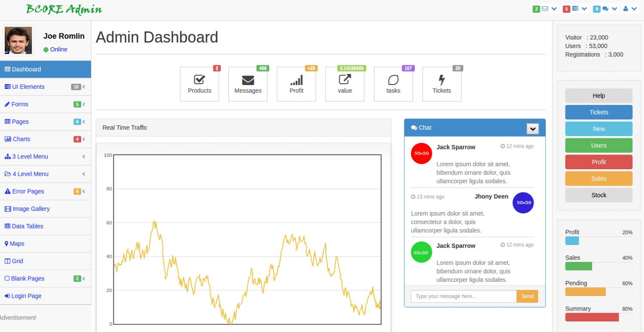Click the envelope icon in top bar

coord(545,9)
